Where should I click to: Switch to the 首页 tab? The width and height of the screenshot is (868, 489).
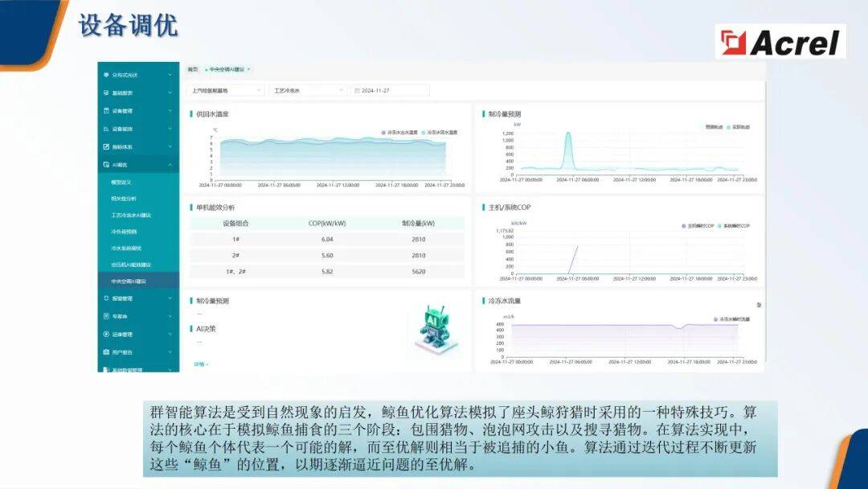pyautogui.click(x=193, y=70)
